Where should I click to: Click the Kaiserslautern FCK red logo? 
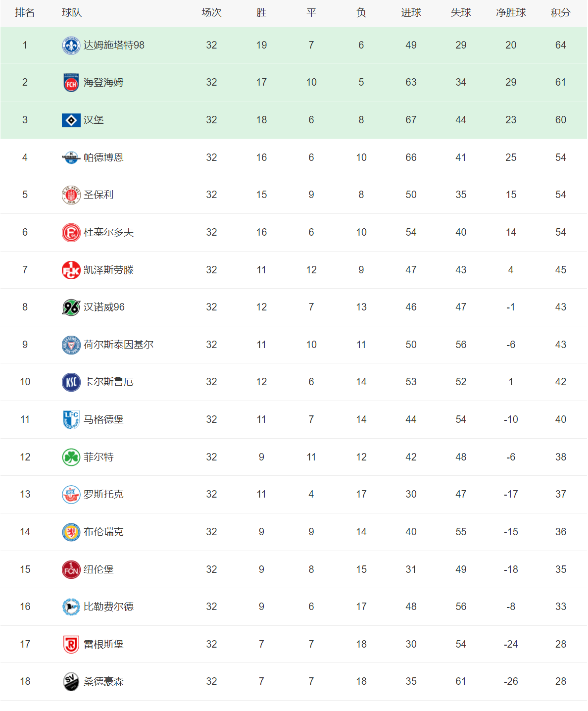[x=71, y=270]
